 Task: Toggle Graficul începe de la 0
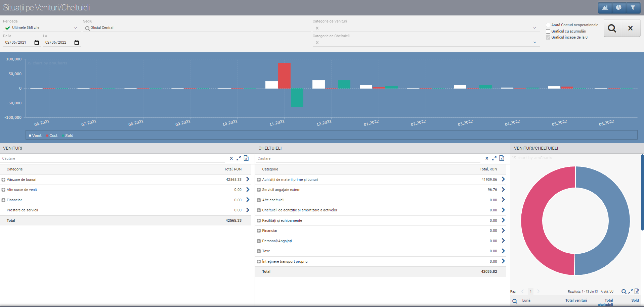[548, 37]
